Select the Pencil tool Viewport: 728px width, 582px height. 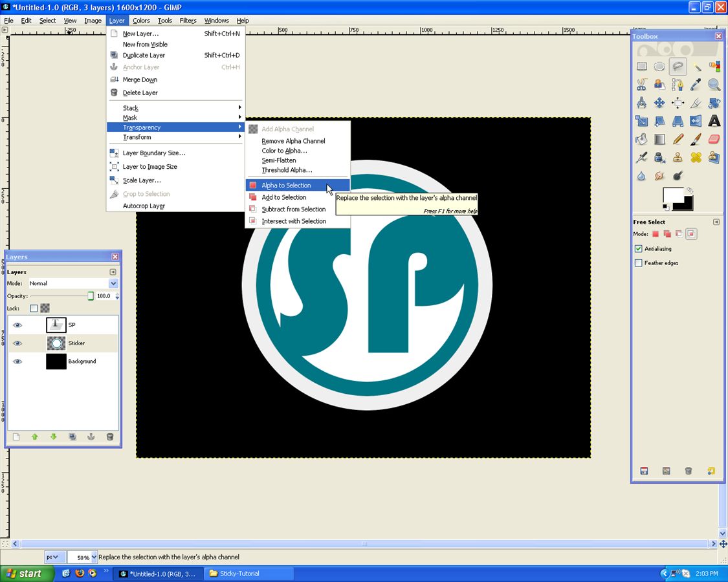coord(678,139)
